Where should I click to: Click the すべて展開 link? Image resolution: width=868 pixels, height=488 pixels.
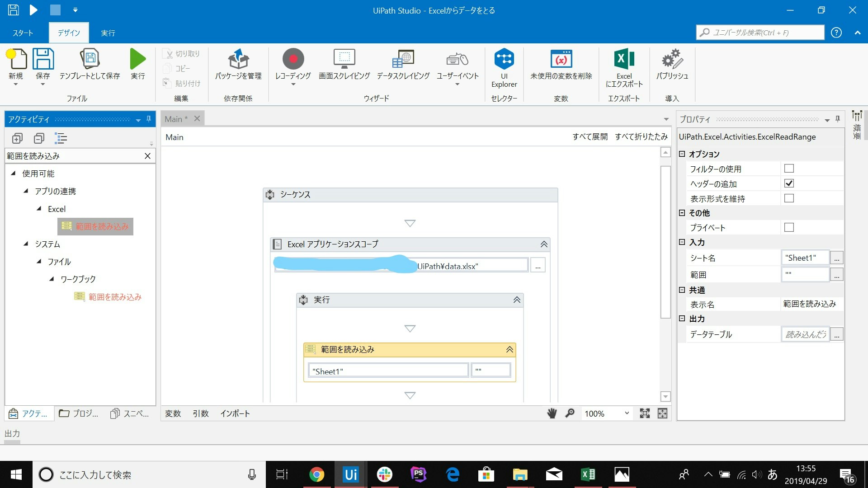pos(590,136)
